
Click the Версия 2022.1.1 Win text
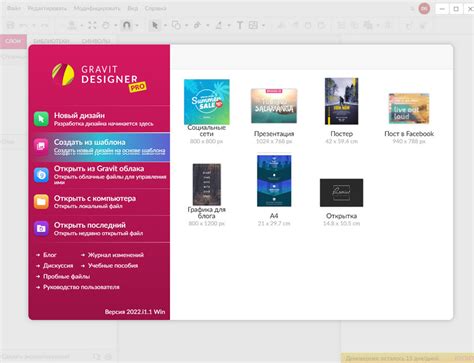pos(135,312)
